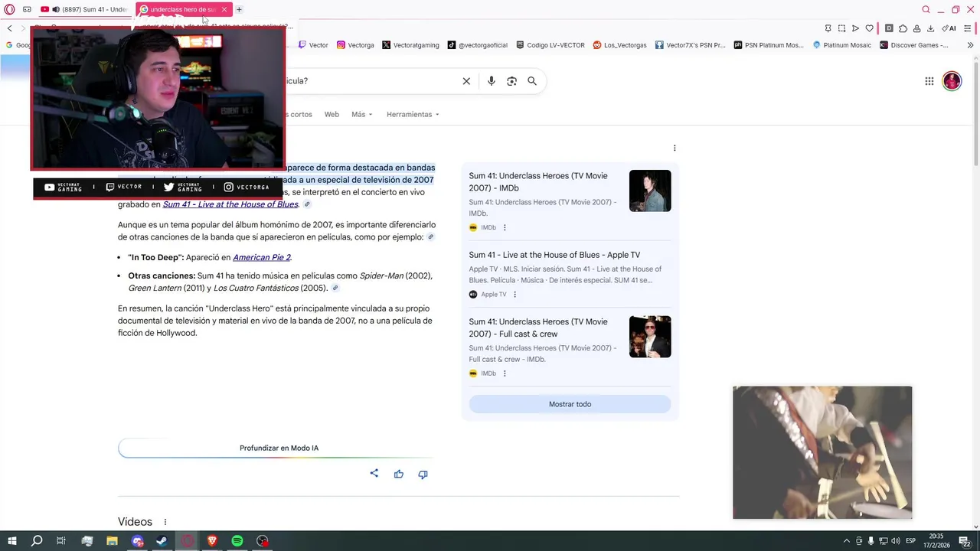Close the underclass hero search tab
The image size is (980, 551).
click(224, 9)
